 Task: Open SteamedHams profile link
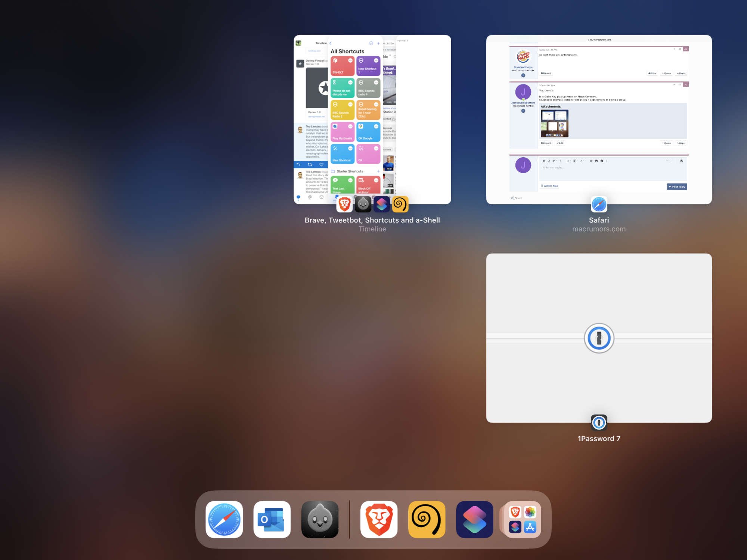(523, 68)
